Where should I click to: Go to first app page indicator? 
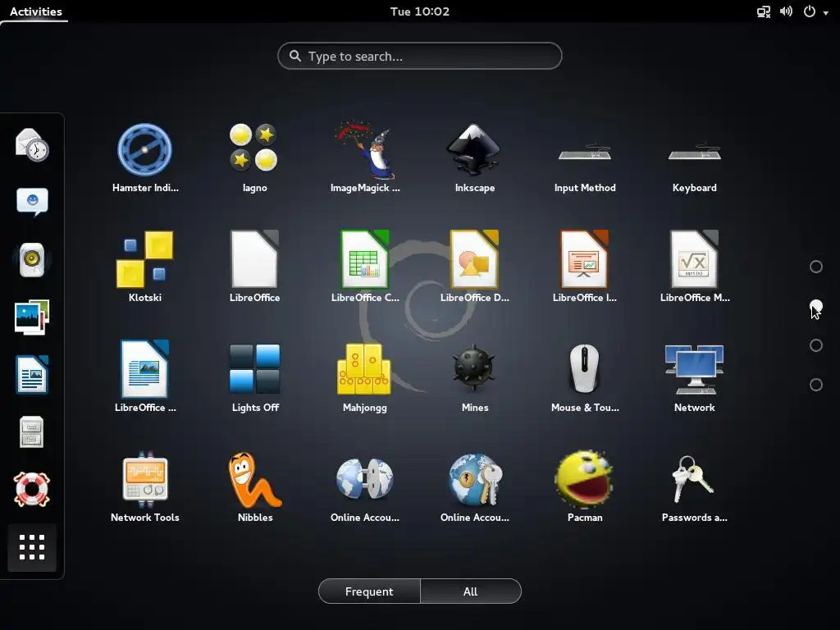816,267
